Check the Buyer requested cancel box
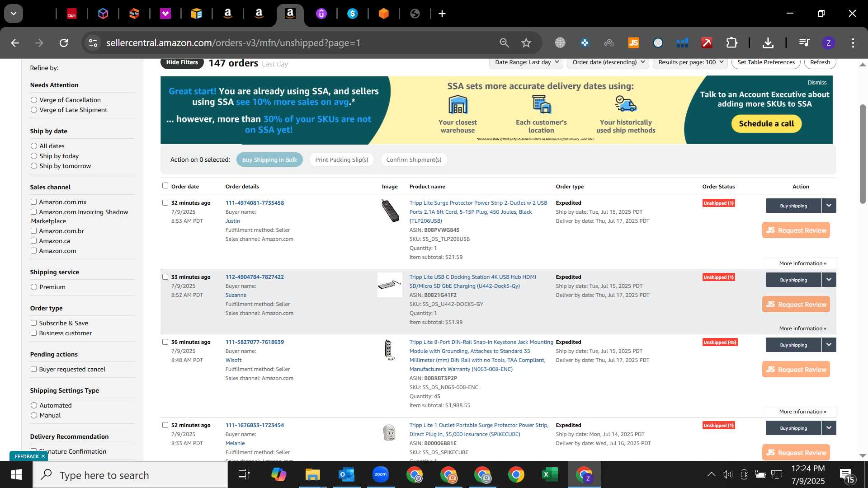This screenshot has height=488, width=868. (33, 369)
